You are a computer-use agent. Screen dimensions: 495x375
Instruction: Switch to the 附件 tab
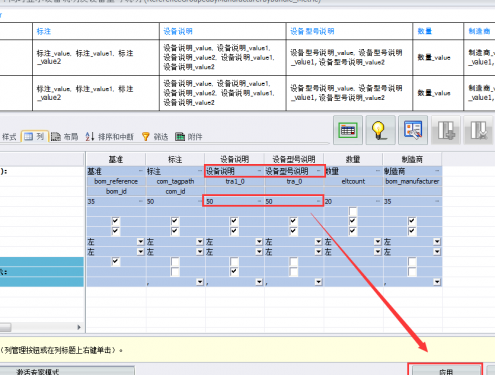coord(189,137)
